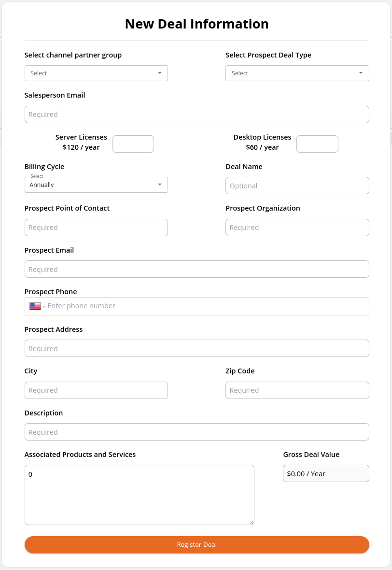Focus the Prospect Point of Contact field

(96, 228)
